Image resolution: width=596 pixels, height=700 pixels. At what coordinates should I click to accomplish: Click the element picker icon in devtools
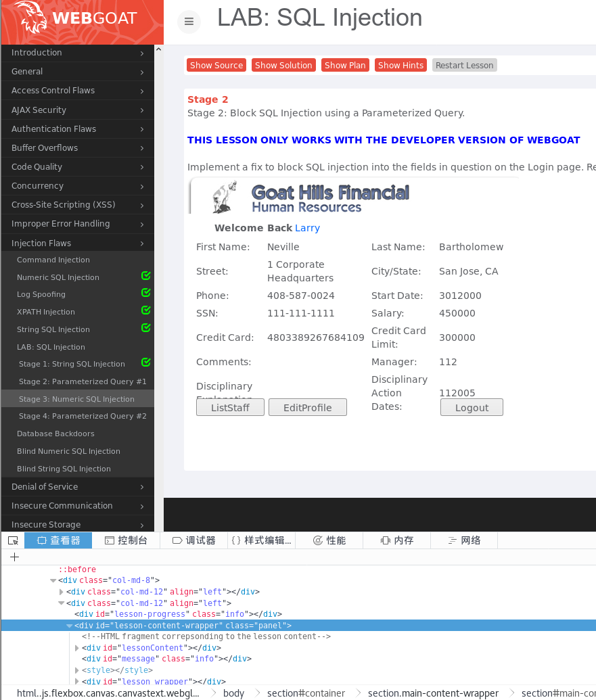(x=13, y=540)
